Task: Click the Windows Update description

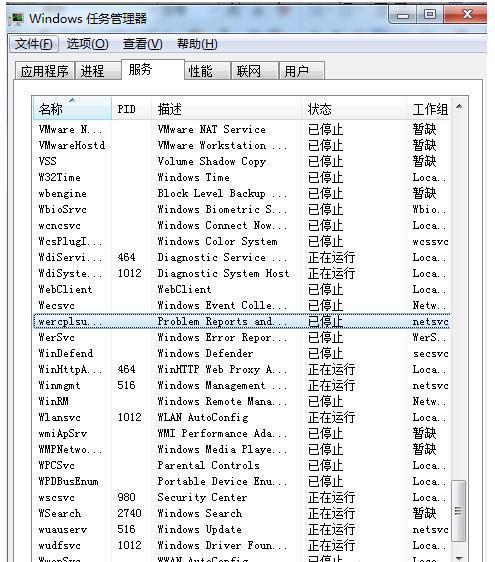Action: point(199,529)
